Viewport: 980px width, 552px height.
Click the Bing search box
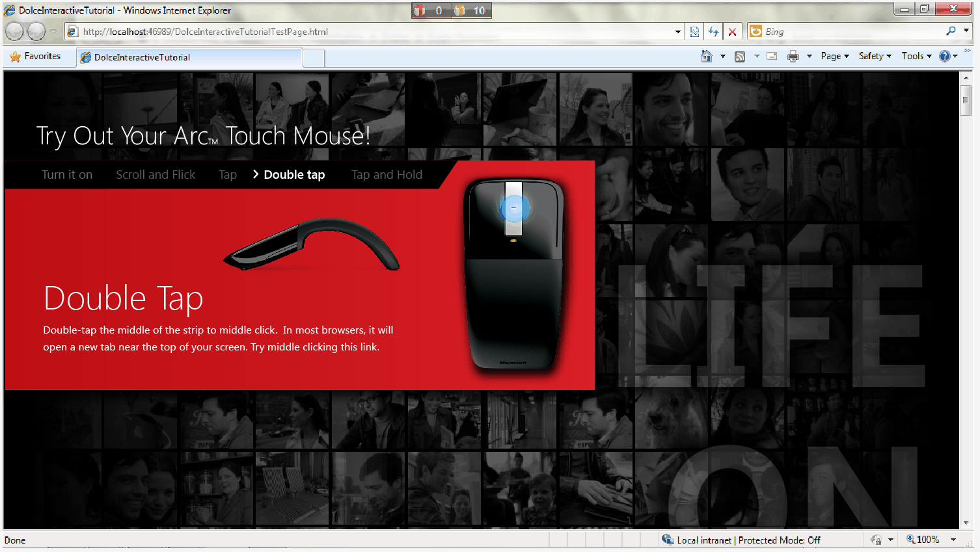[852, 31]
